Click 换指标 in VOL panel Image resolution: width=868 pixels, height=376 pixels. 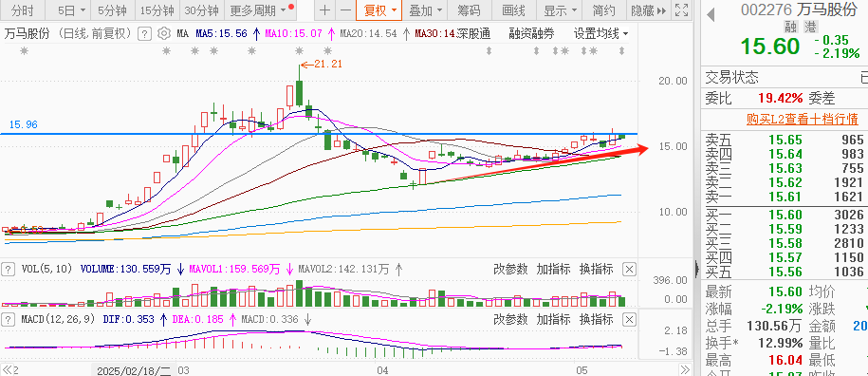click(x=596, y=270)
